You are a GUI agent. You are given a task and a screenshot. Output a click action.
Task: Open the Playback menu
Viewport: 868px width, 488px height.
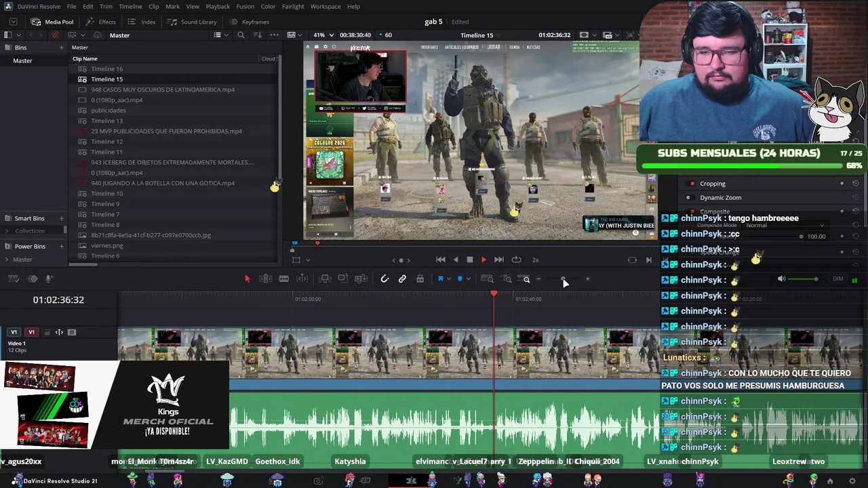(x=218, y=7)
